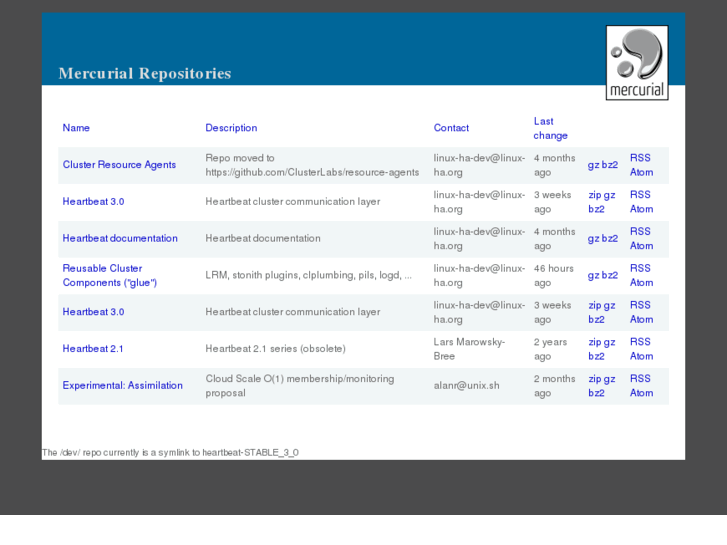Viewport: 727px width, 545px height.
Task: Open RSS feed for Reusable Cluster Components
Action: coord(640,268)
